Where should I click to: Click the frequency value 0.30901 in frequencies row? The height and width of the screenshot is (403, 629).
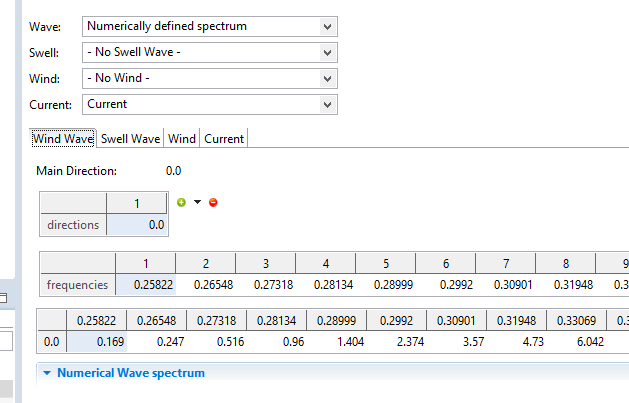[x=506, y=285]
